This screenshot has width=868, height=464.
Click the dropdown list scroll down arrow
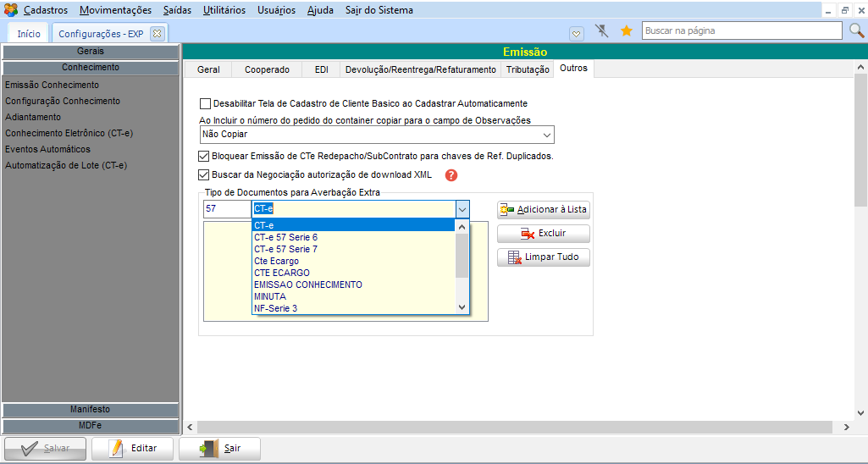tap(462, 308)
